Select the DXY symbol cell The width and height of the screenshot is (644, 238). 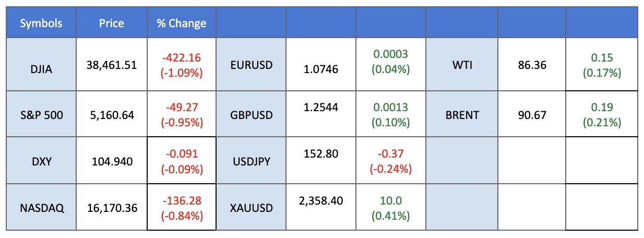point(41,161)
